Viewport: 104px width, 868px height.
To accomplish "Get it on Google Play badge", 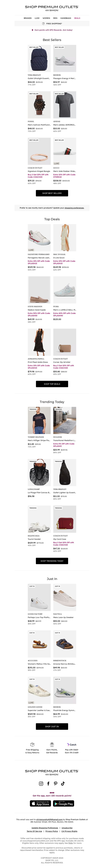I will 63,803.
